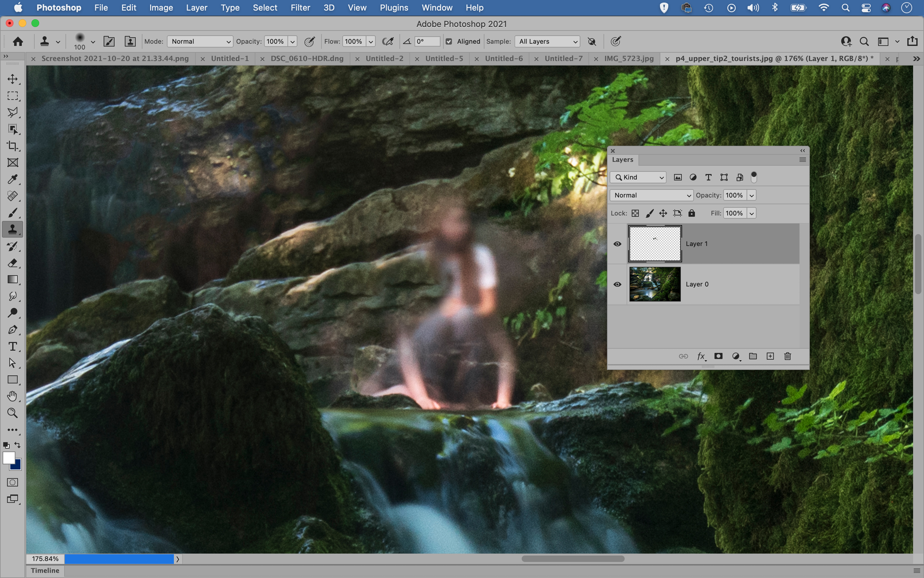
Task: Click the foreground color swatch
Action: 8,458
